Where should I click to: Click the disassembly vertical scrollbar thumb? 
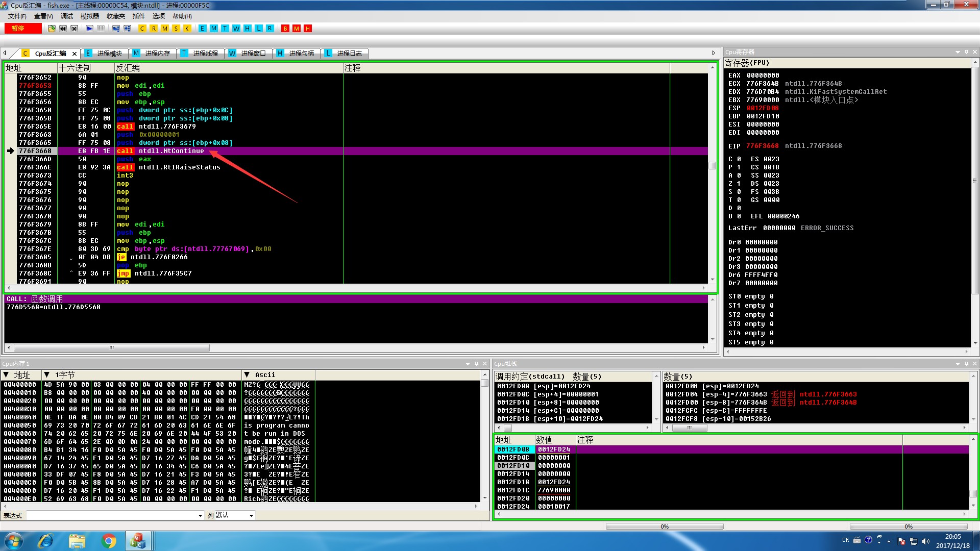[x=713, y=165]
